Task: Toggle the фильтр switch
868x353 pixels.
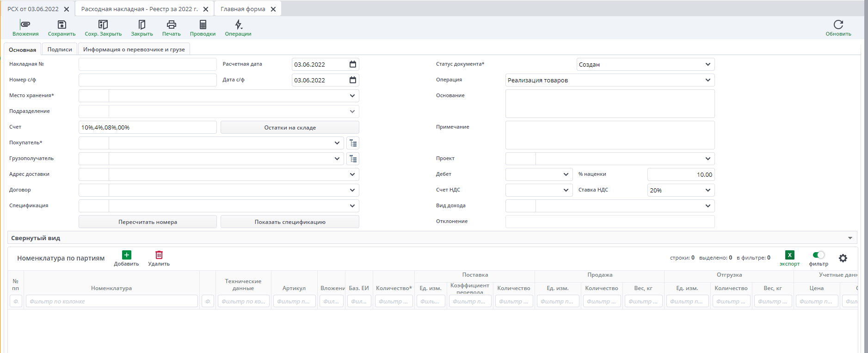Action: [818, 255]
